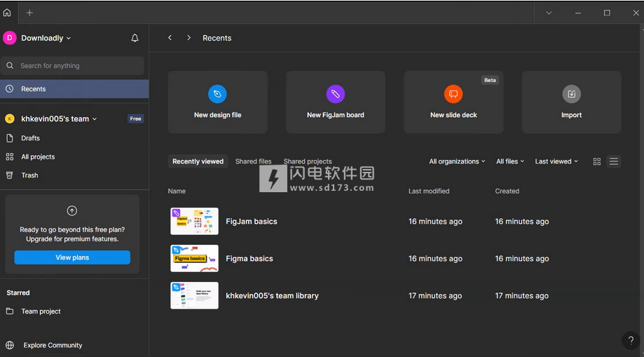Click the Downloadly account avatar
Viewport: 644px width, 357px height.
point(9,38)
